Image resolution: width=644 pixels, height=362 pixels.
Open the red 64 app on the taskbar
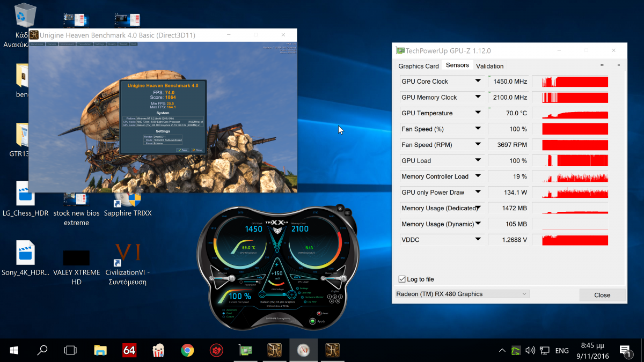[129, 350]
